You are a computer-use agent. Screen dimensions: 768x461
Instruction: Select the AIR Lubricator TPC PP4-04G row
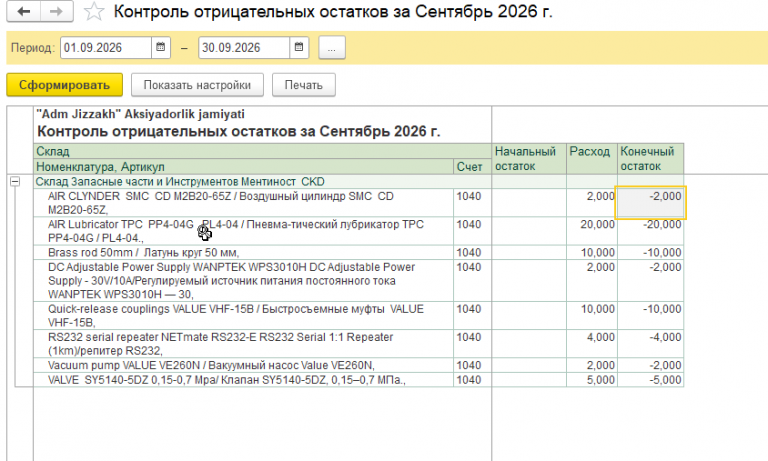click(243, 231)
